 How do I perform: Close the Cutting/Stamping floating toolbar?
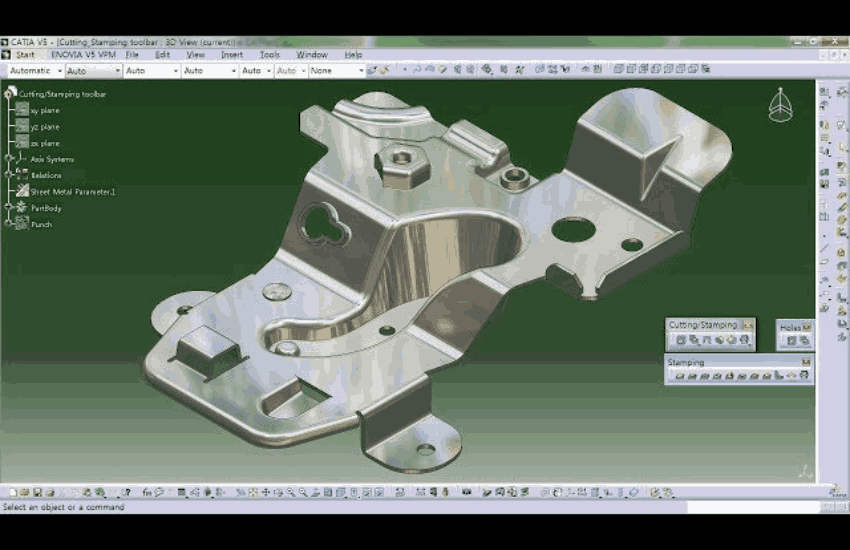click(x=748, y=325)
